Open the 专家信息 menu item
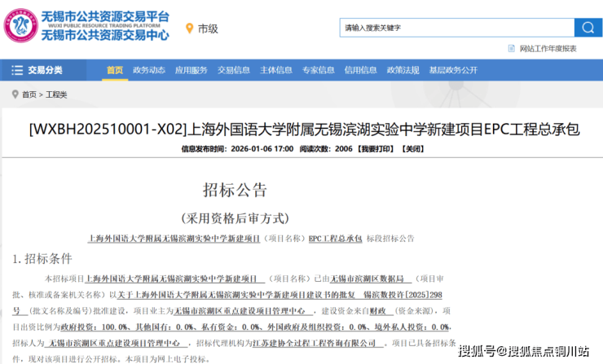603x364 pixels. [x=318, y=70]
